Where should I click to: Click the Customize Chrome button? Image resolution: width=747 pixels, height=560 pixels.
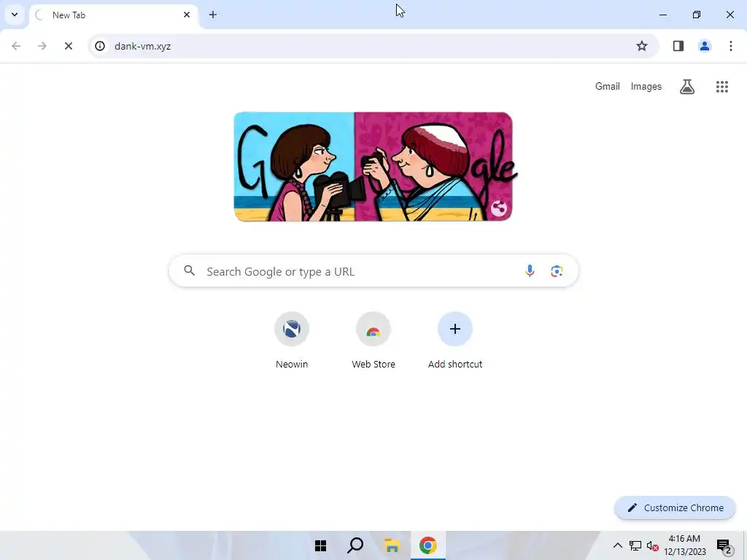point(675,508)
